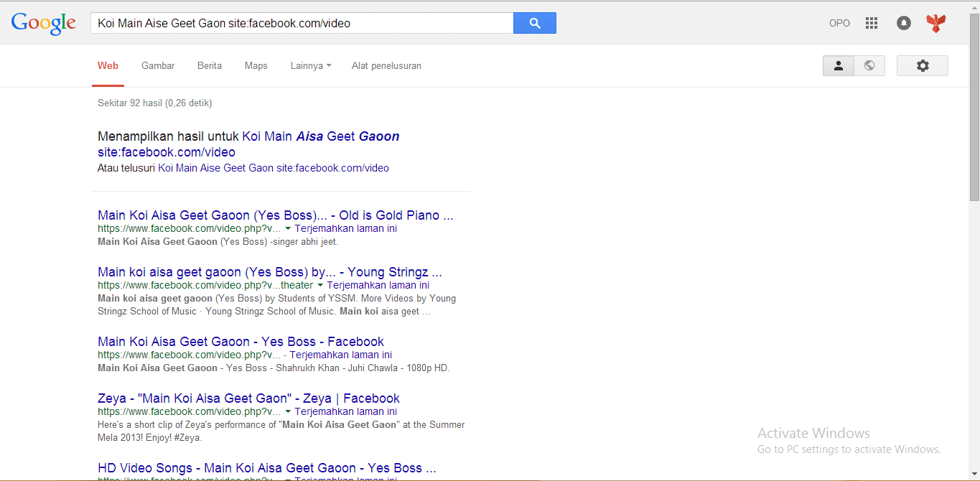980x481 pixels.
Task: Open the Zeya Facebook result title
Action: click(x=248, y=398)
